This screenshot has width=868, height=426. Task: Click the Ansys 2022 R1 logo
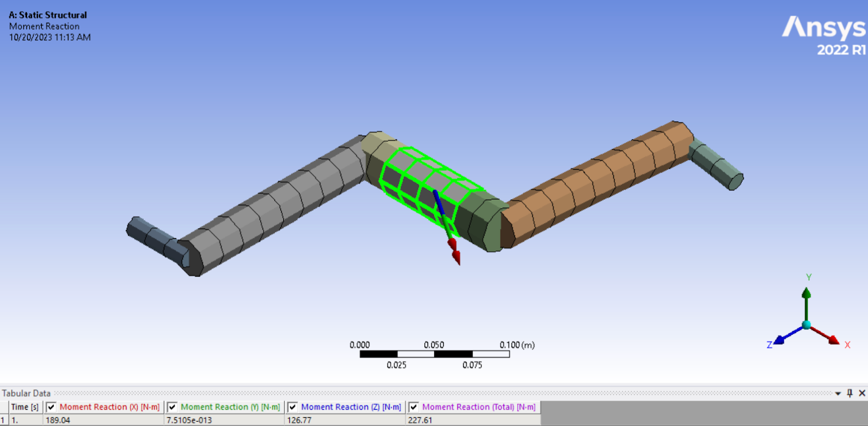point(824,35)
